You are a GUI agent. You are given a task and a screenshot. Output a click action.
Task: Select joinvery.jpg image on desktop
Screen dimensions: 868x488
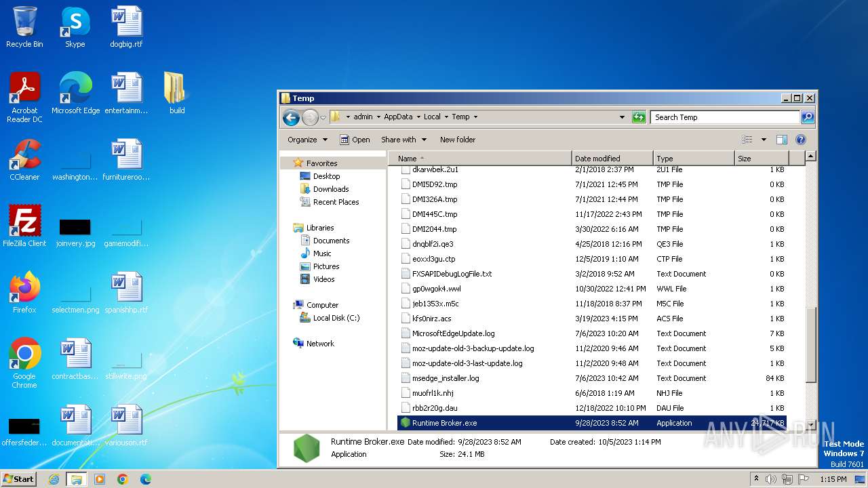[75, 232]
